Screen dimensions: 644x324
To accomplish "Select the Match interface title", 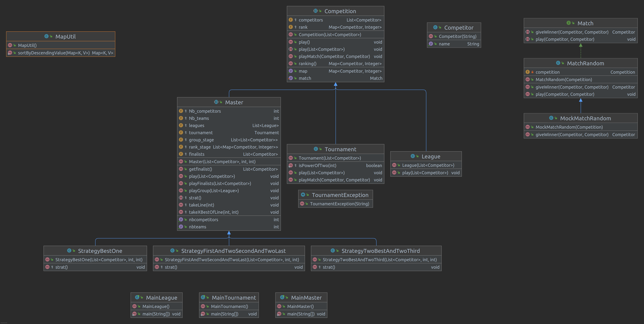I will pos(585,23).
